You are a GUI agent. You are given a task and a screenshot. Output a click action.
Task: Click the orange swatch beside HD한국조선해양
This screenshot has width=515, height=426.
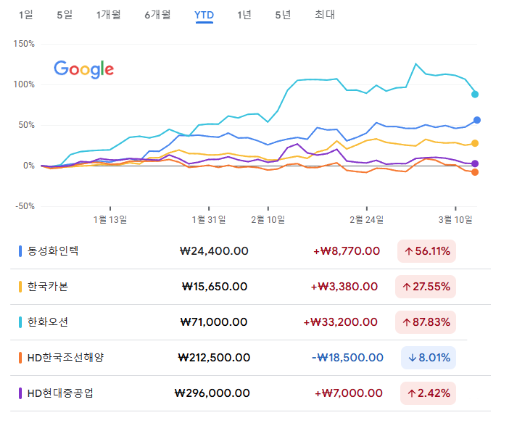click(x=20, y=358)
